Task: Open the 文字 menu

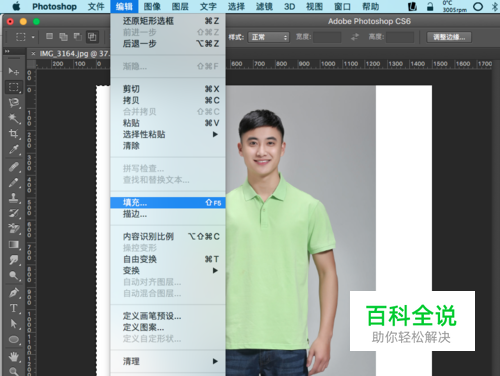Action: click(208, 6)
